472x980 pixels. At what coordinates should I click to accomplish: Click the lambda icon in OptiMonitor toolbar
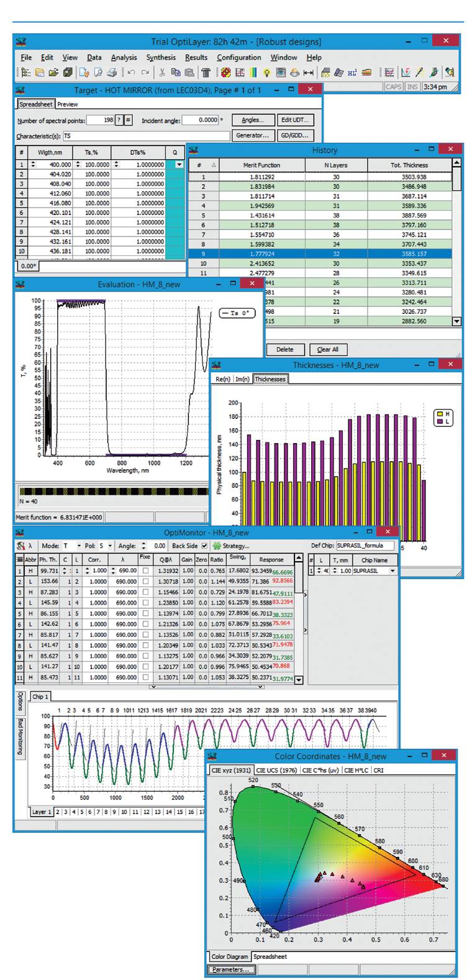(x=31, y=546)
